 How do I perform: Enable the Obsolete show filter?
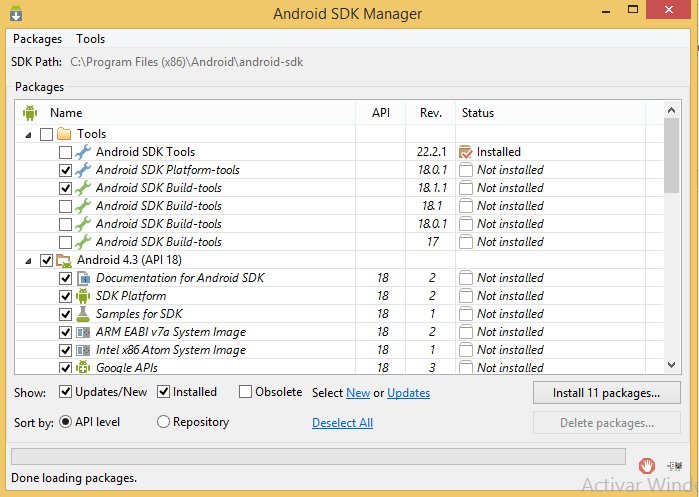point(245,392)
